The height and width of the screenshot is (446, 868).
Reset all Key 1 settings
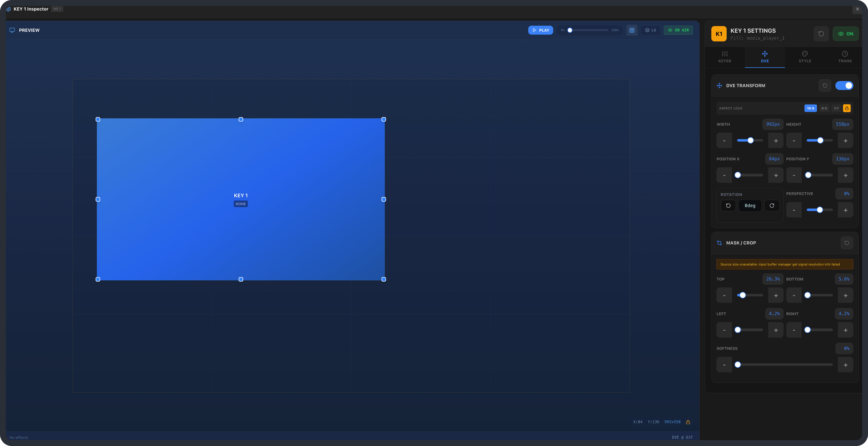point(821,34)
